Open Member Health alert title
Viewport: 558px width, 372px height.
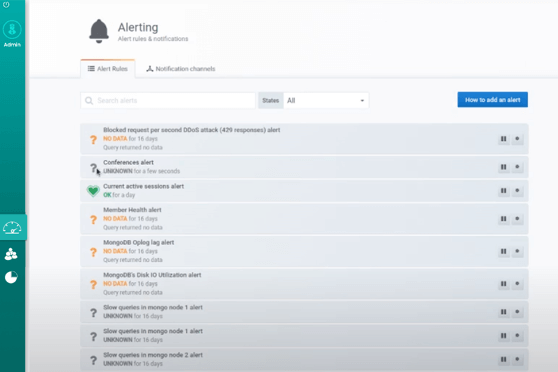[x=132, y=210]
